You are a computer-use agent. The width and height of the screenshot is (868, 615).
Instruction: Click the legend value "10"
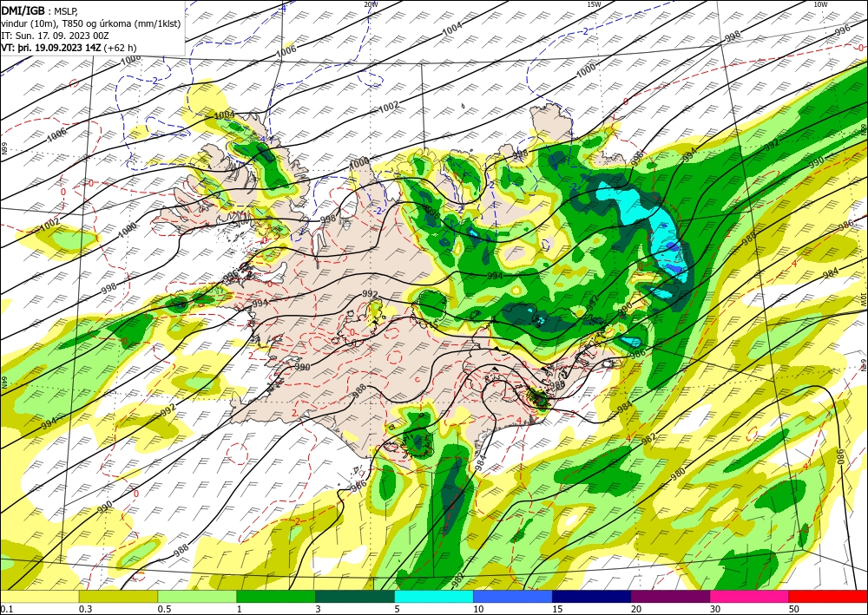478,609
